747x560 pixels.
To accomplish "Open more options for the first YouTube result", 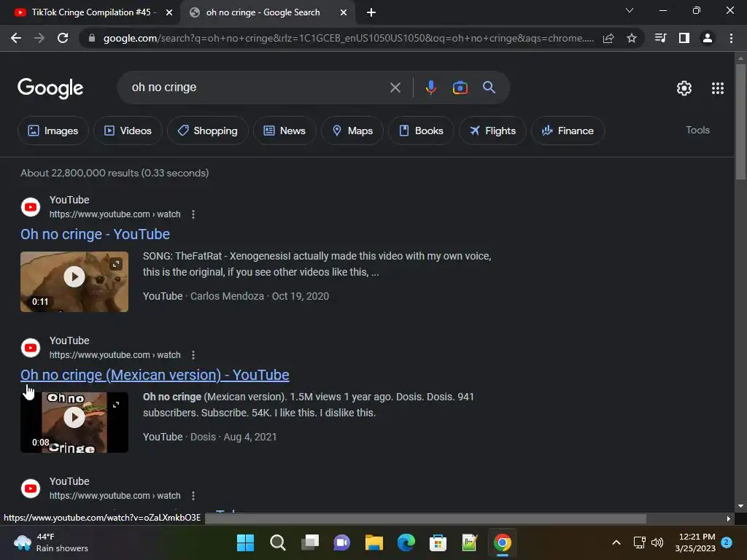I will click(193, 214).
